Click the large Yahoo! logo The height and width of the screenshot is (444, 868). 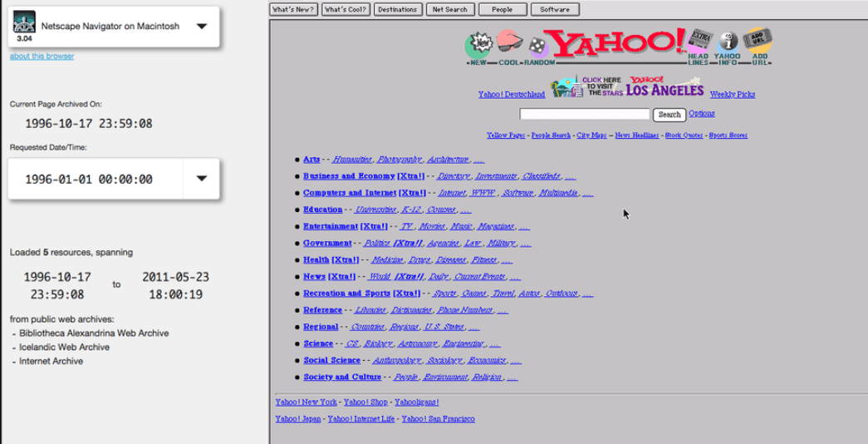(617, 43)
